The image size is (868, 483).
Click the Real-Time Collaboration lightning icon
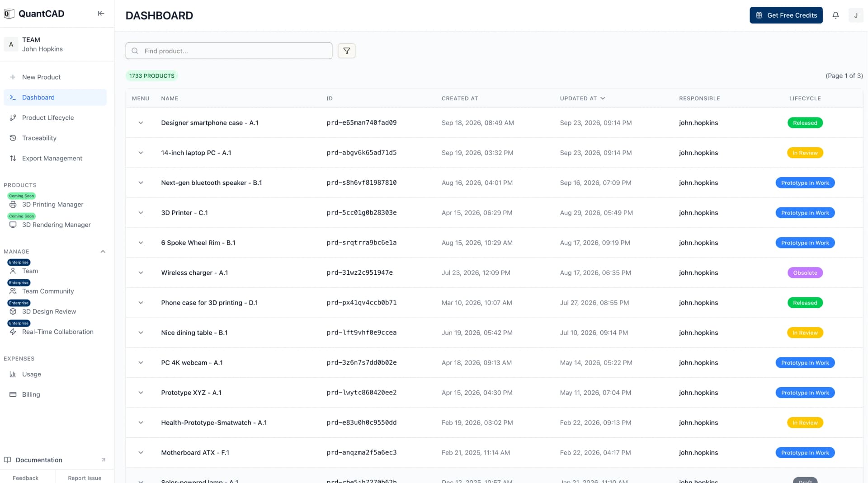click(13, 332)
